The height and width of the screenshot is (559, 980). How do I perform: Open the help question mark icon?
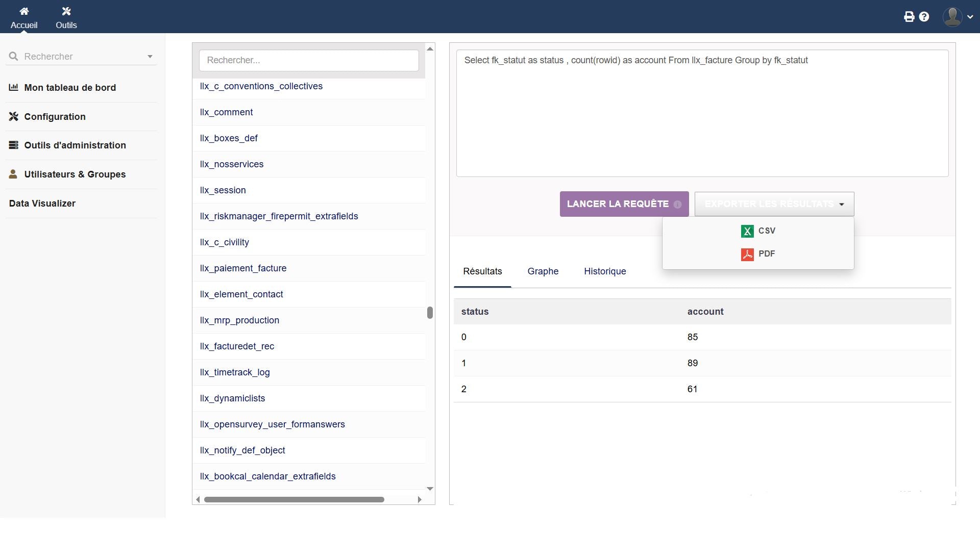click(x=924, y=17)
